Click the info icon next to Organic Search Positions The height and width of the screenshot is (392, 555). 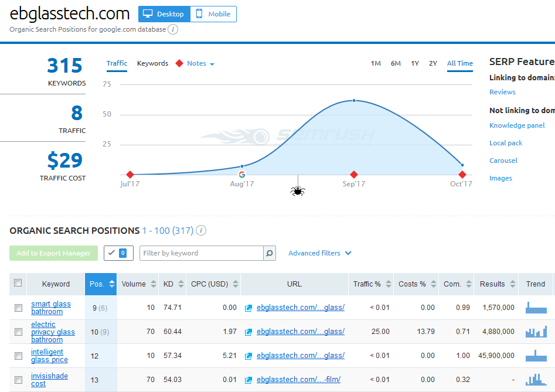[x=201, y=230]
